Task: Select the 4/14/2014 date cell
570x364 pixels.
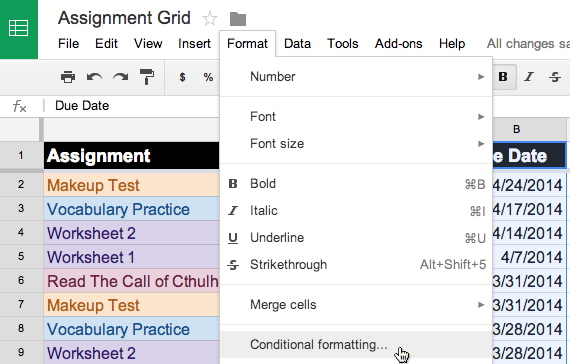Action: point(529,233)
